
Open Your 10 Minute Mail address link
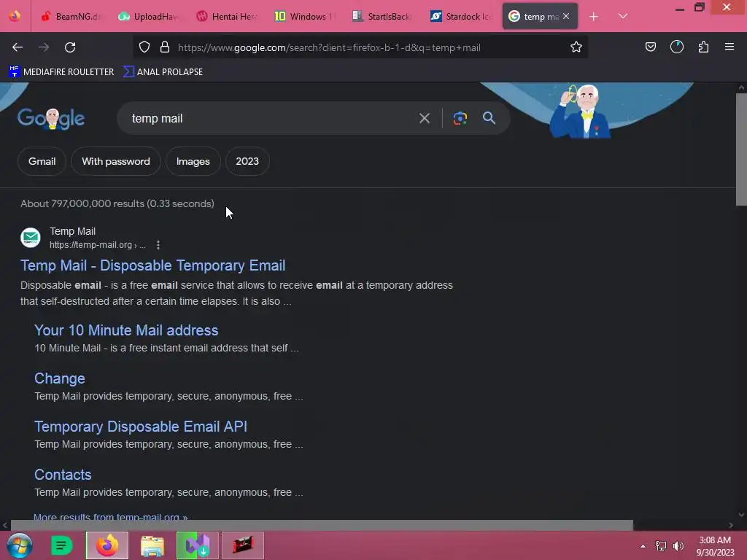(x=126, y=330)
